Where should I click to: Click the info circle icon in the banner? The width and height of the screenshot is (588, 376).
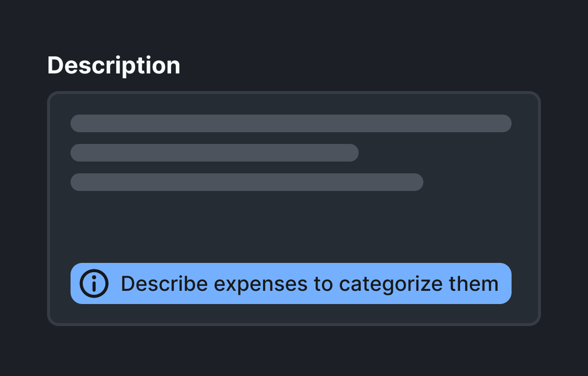pyautogui.click(x=94, y=283)
